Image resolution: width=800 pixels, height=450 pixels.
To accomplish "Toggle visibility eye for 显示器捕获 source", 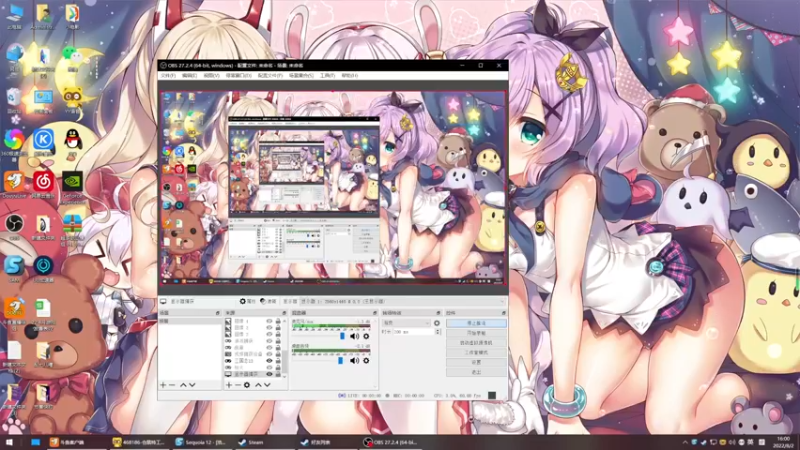I will coord(269,374).
